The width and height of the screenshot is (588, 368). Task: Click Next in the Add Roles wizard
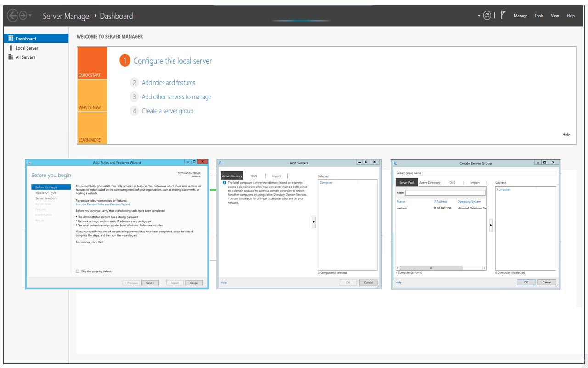coord(150,283)
